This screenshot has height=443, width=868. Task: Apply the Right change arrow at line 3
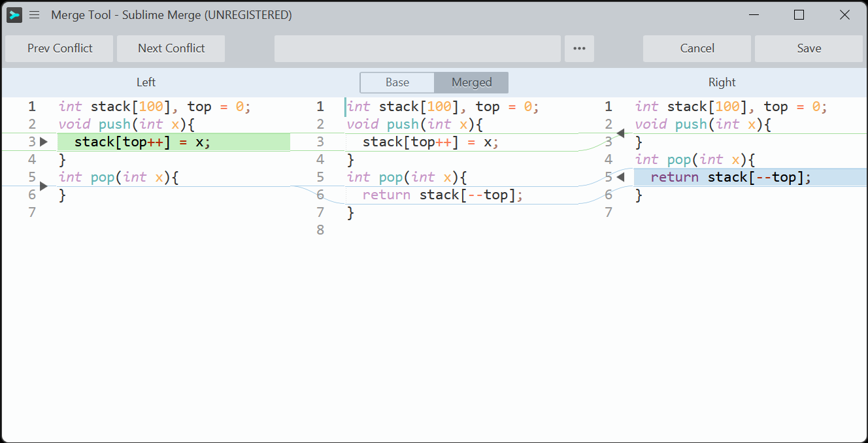coord(620,133)
